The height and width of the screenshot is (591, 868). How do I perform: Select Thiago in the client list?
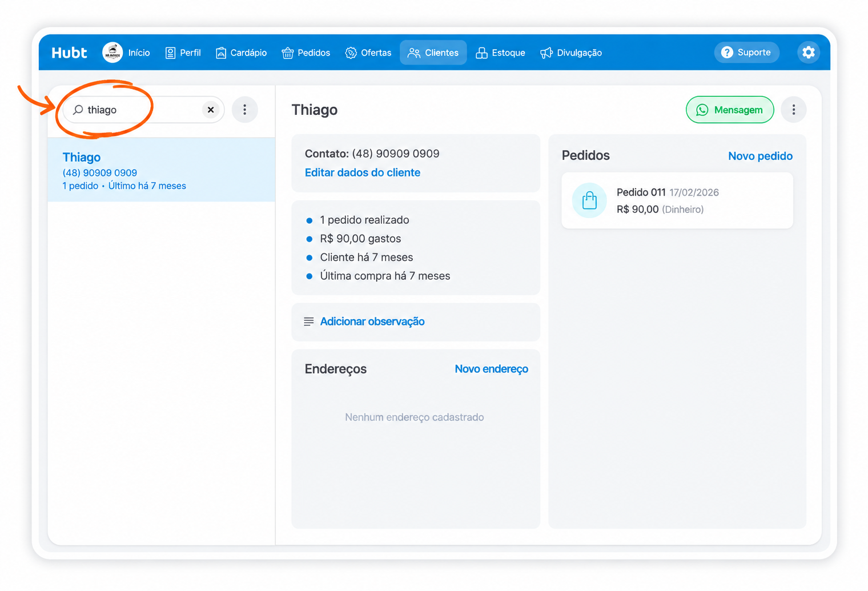coord(162,170)
